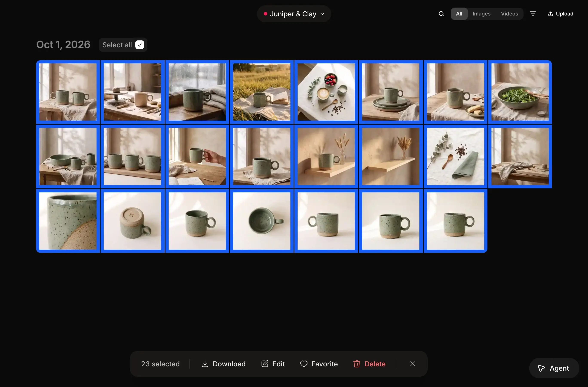The height and width of the screenshot is (387, 588).
Task: Switch to the All tab
Action: [459, 14]
